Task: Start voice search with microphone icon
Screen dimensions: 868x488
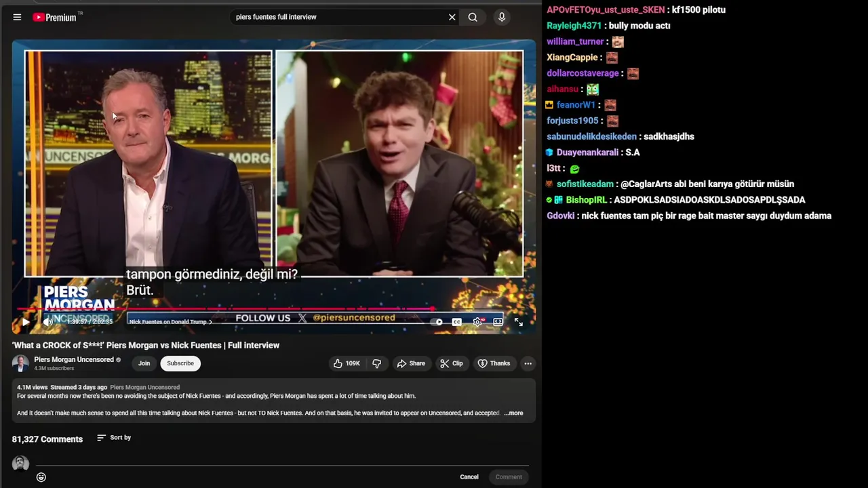Action: 502,18
